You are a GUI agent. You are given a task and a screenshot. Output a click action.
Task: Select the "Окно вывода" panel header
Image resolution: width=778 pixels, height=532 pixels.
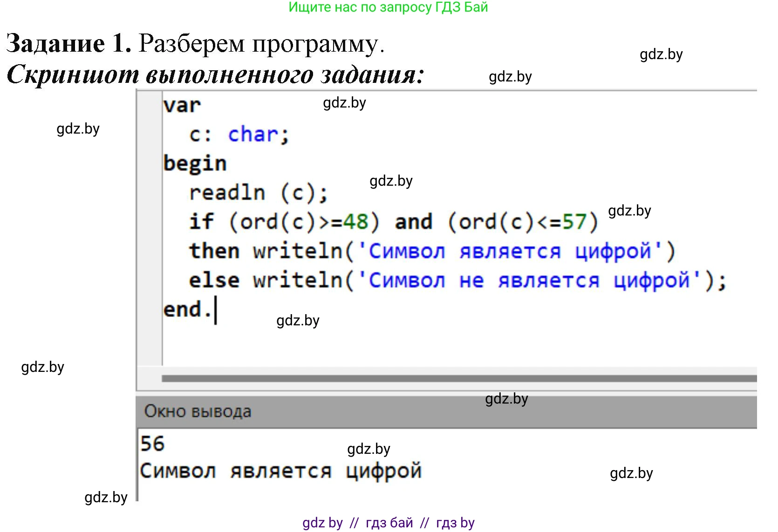[x=198, y=411]
